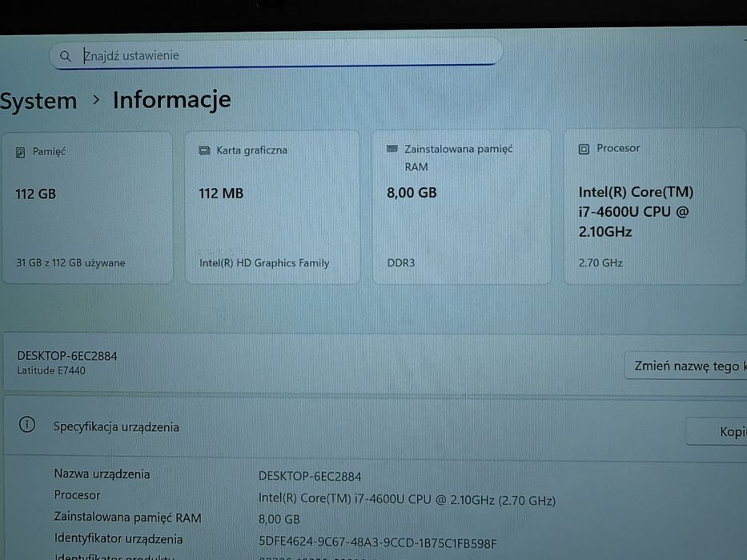This screenshot has height=560, width=747.
Task: Open the 8,00 GB RAM card
Action: 462,206
